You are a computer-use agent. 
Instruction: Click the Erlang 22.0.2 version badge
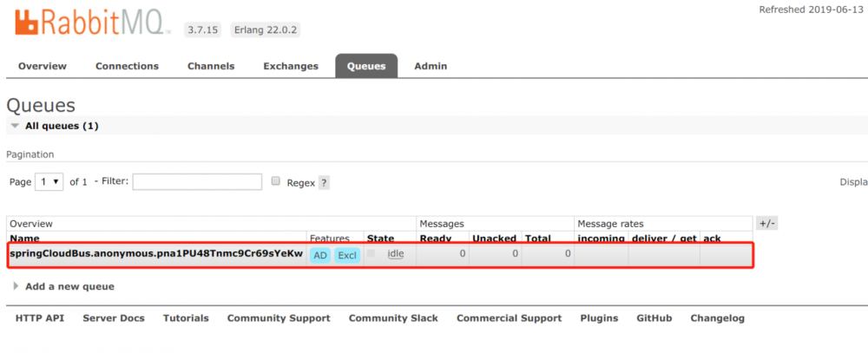click(x=265, y=29)
